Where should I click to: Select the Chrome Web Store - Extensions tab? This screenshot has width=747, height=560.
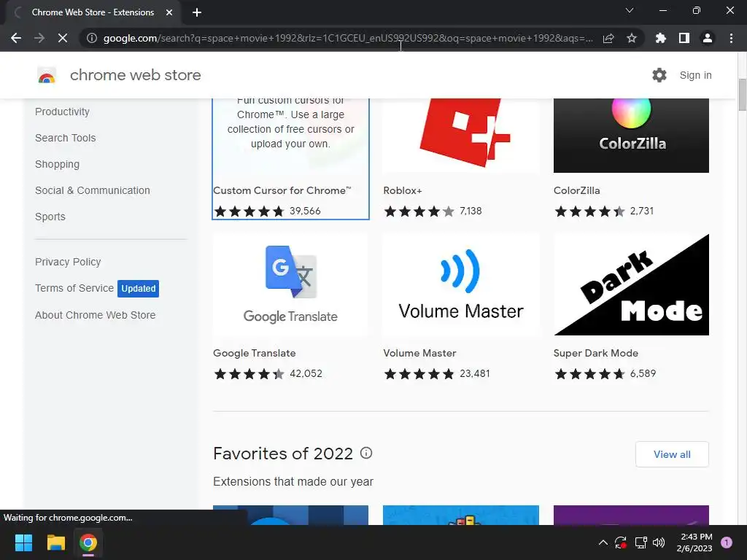coord(93,12)
